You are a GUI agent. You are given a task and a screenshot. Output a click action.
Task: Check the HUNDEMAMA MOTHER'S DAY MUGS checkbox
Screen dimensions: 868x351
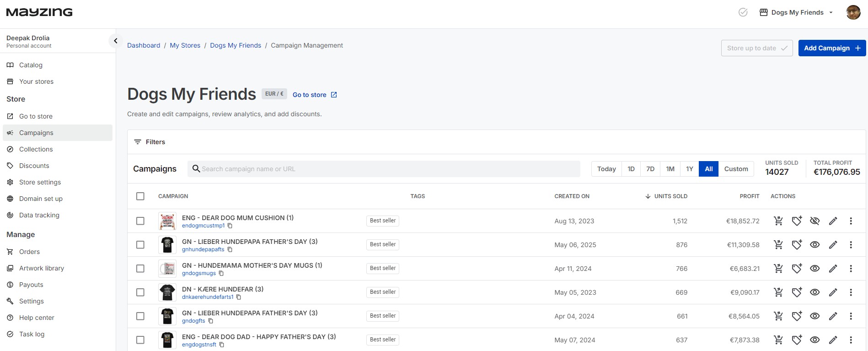140,269
